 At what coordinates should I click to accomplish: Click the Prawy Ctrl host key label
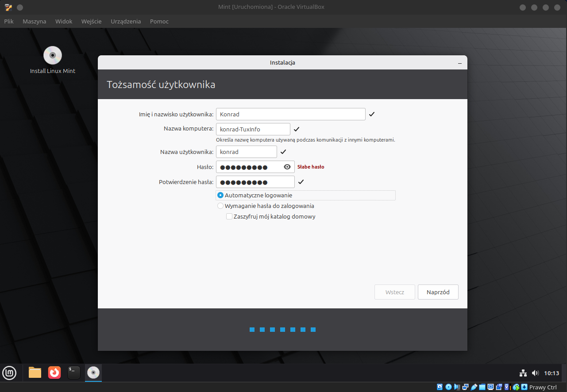pos(543,387)
